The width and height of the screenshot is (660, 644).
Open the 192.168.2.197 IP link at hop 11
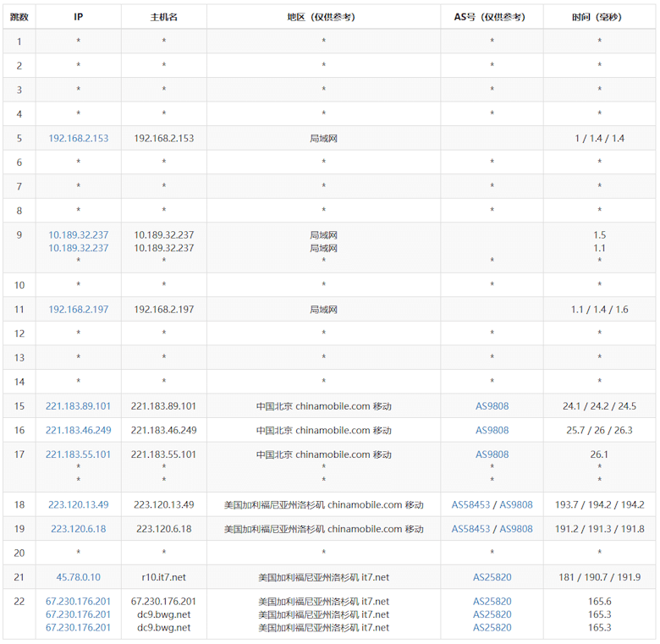click(78, 310)
